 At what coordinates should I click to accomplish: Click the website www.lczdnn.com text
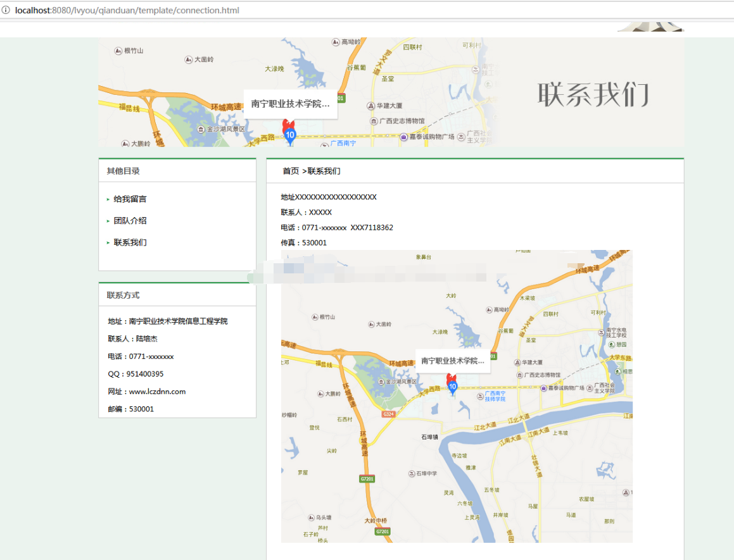click(157, 392)
